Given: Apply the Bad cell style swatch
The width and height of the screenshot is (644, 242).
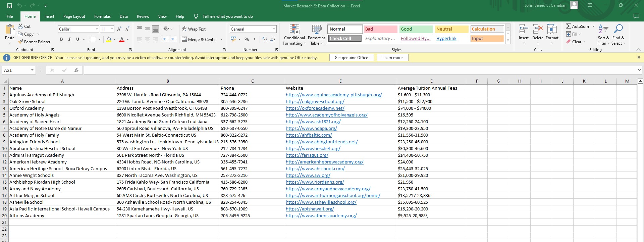Looking at the screenshot, I should point(380,29).
